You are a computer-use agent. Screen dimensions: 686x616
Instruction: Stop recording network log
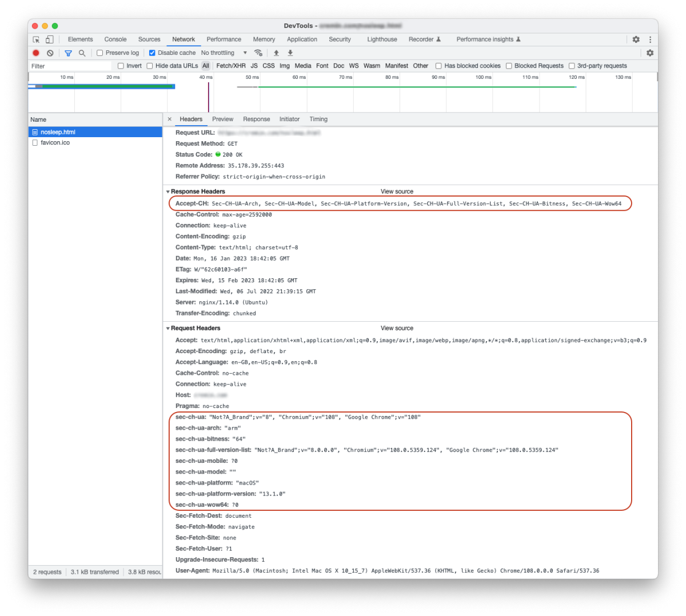point(36,53)
